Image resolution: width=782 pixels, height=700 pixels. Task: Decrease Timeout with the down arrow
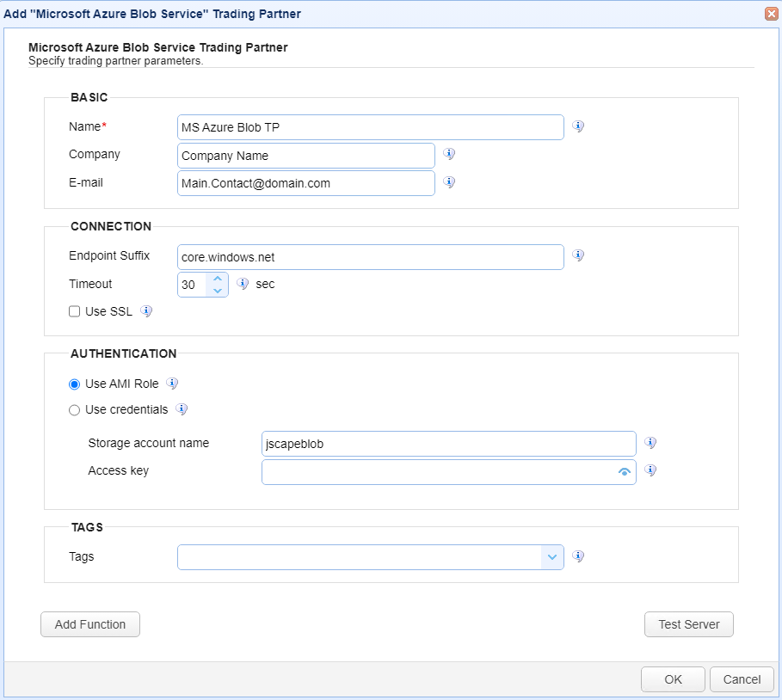tap(218, 291)
